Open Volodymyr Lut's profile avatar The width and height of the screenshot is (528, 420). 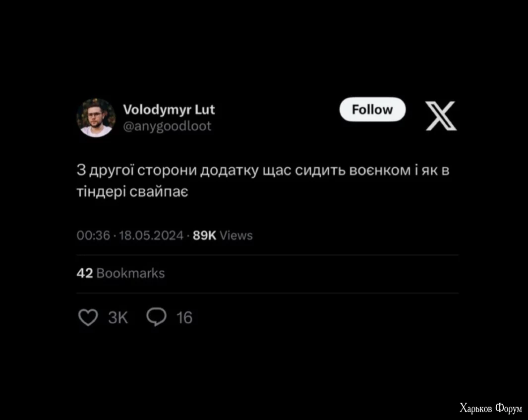point(96,118)
